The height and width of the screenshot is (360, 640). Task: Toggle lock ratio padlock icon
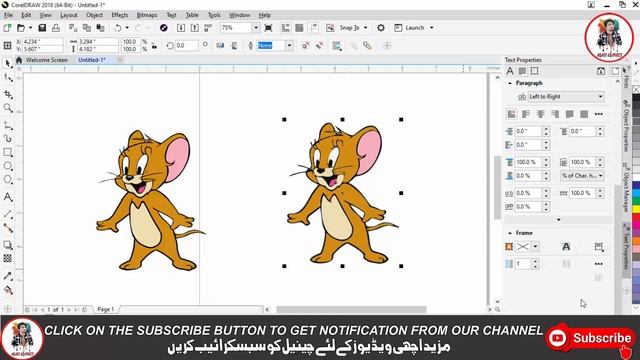pyautogui.click(x=154, y=45)
